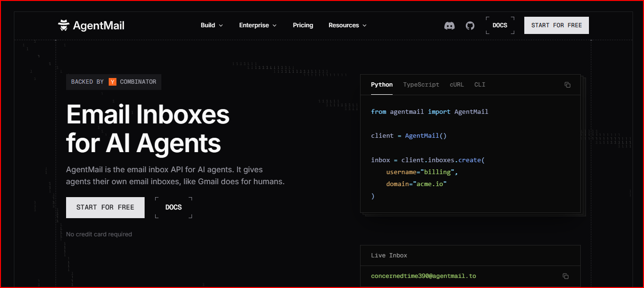Select the Python code tab
644x288 pixels.
click(x=382, y=85)
